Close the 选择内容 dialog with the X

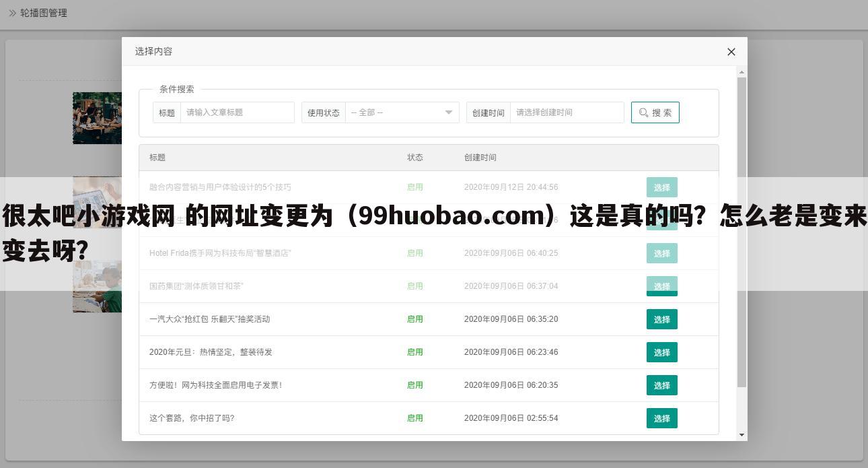point(731,52)
